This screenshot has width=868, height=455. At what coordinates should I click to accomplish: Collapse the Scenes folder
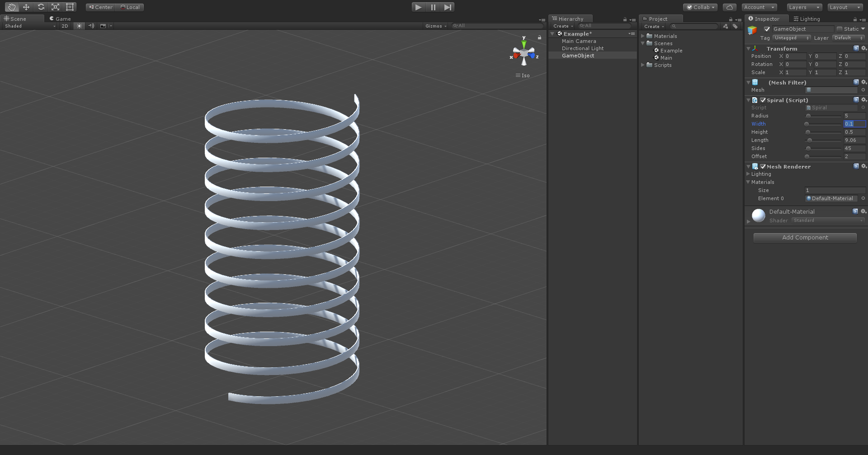pos(643,43)
